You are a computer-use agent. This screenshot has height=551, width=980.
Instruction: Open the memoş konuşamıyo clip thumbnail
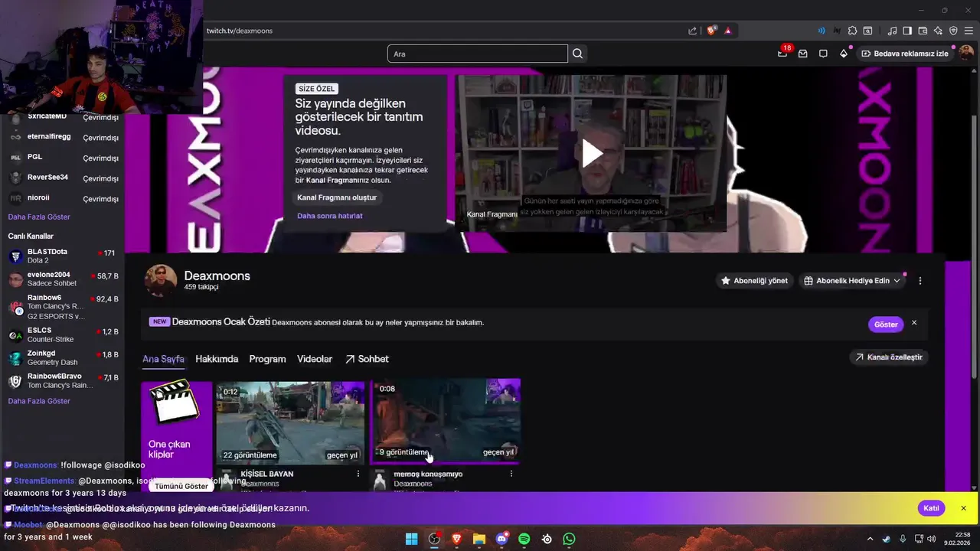(446, 422)
